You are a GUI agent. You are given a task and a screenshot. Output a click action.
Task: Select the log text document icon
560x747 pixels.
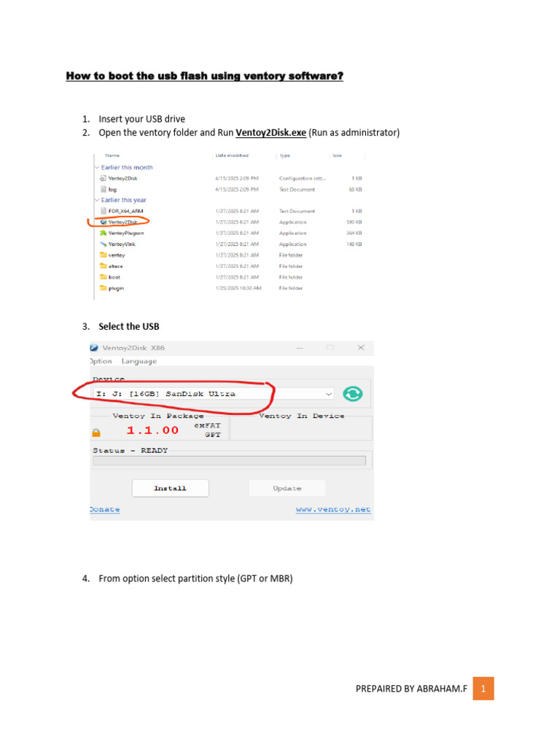point(104,189)
